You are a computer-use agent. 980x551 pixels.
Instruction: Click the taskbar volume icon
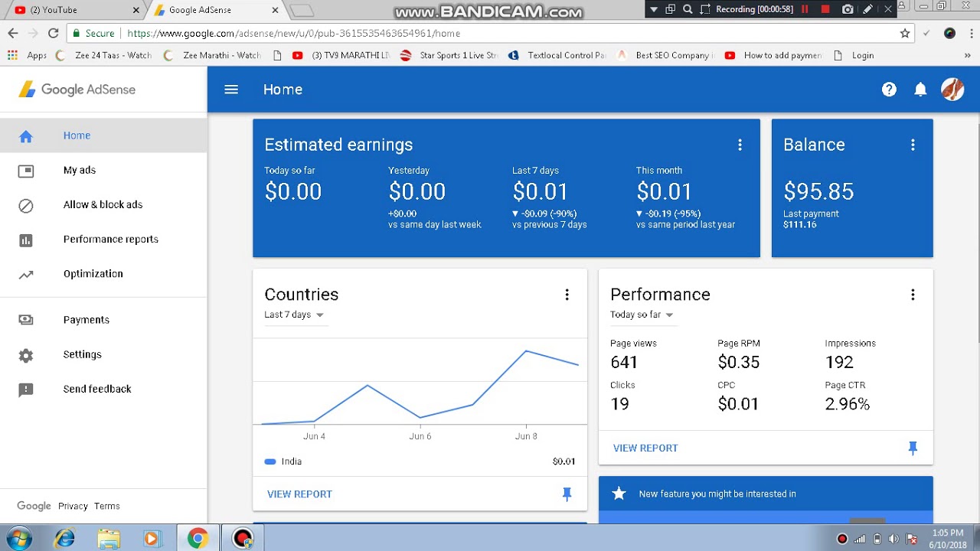(x=893, y=539)
